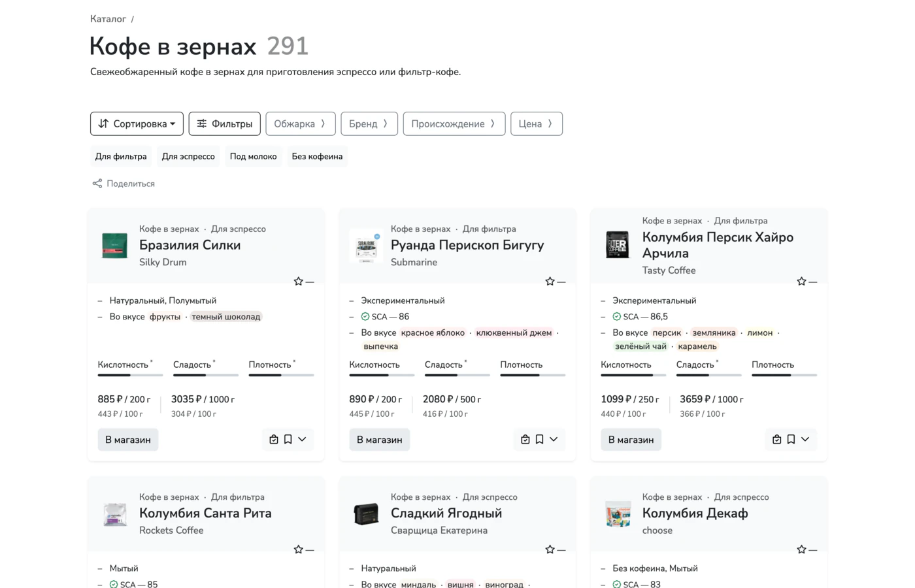Image resolution: width=915 pixels, height=588 pixels.
Task: Open the Бразилия Силки product thumbnail
Action: [x=115, y=246]
